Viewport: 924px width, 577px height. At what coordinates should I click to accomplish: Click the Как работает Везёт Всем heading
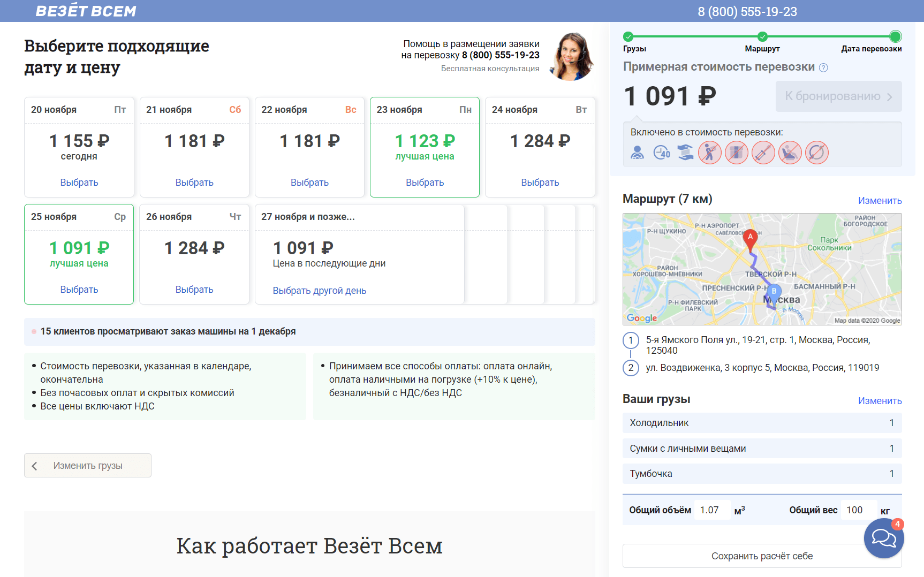click(x=309, y=546)
